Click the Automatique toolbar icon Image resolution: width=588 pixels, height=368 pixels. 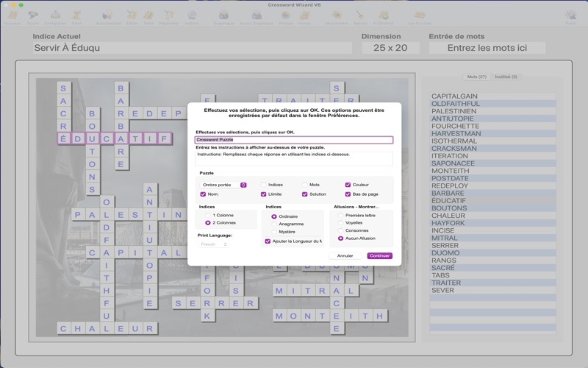tap(108, 15)
